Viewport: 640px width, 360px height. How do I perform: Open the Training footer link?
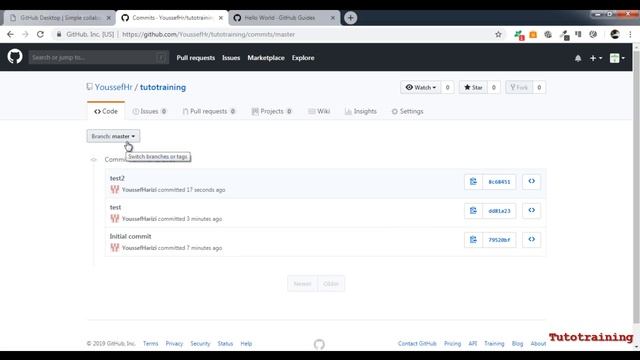point(494,344)
